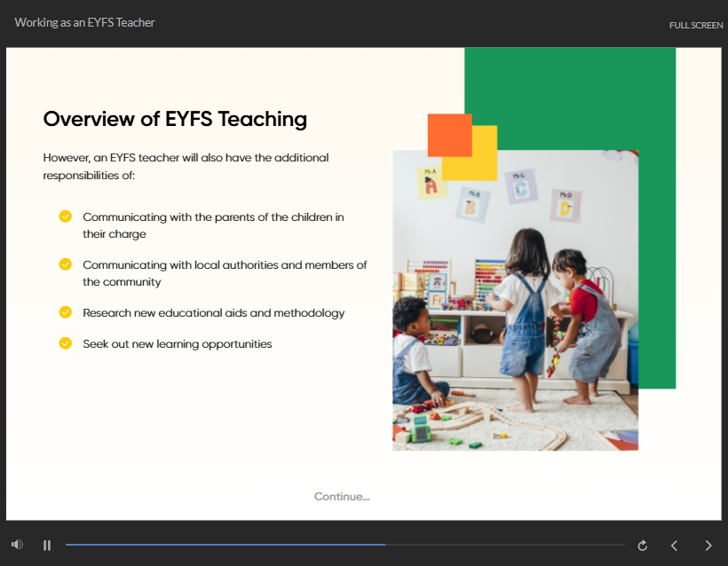
Task: Advance to the next slide arrow
Action: coord(708,546)
